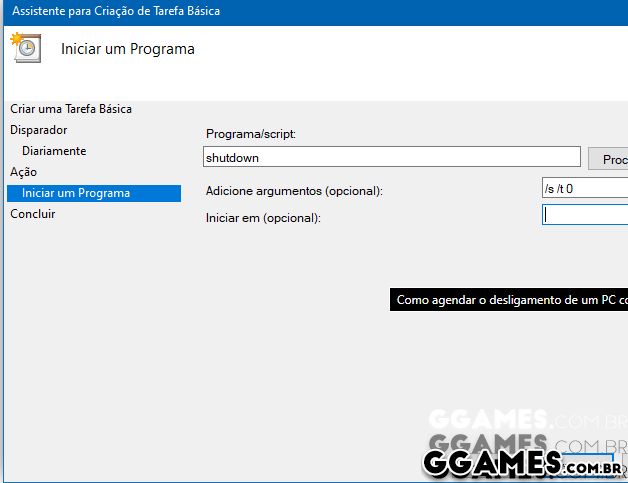The image size is (628, 483).
Task: Select 'Criar uma Tarefa Básica' step
Action: click(71, 109)
